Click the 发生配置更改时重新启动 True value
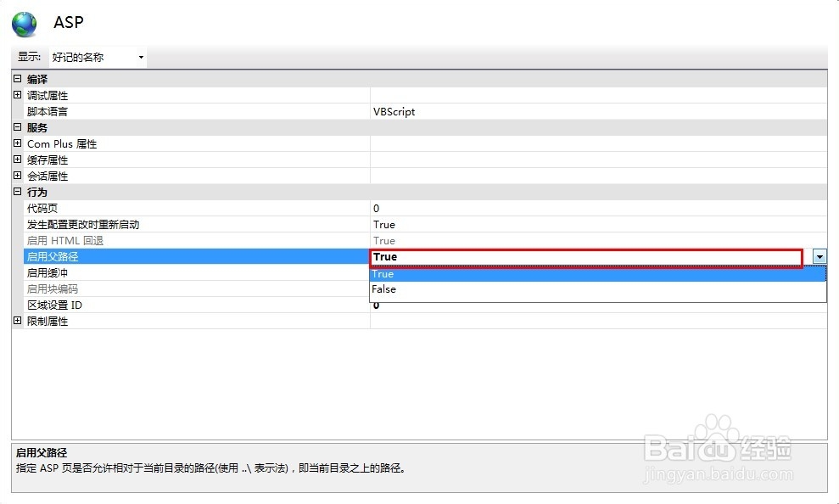 [x=384, y=225]
